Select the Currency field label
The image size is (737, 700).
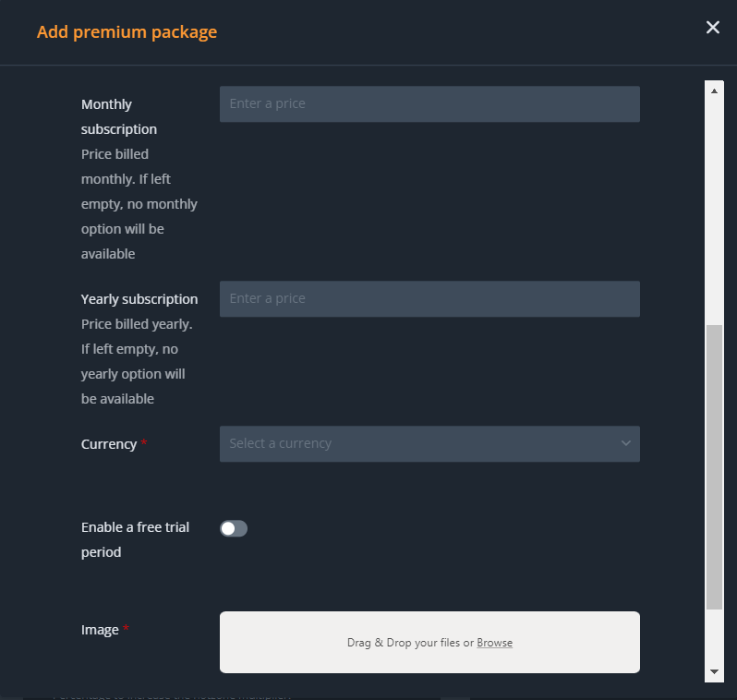(x=109, y=444)
